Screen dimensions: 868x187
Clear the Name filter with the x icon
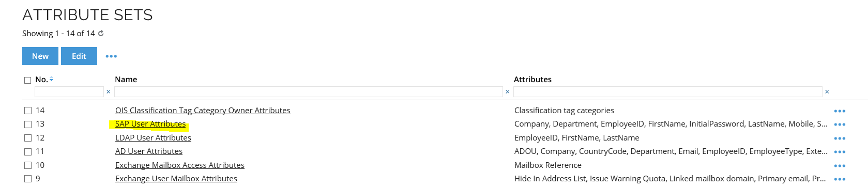(507, 92)
